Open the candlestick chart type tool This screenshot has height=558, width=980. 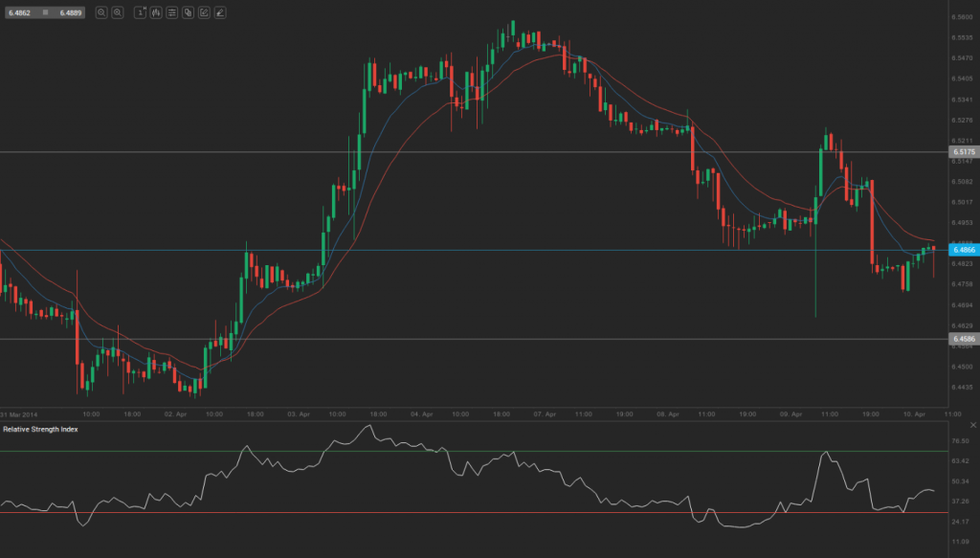[x=156, y=12]
